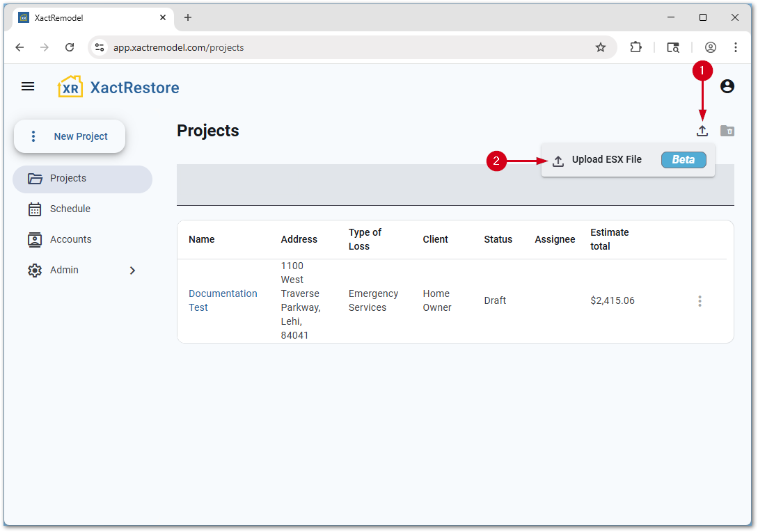Image resolution: width=758 pixels, height=532 pixels.
Task: Sort by the Name column header
Action: pyautogui.click(x=202, y=239)
